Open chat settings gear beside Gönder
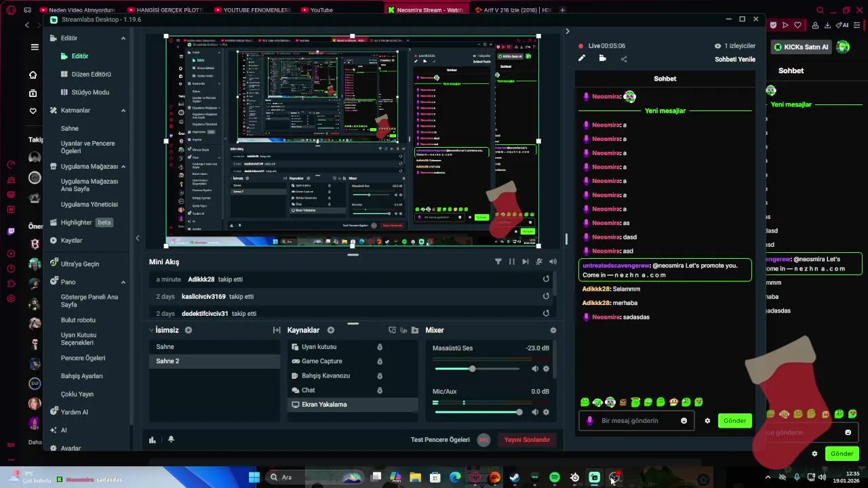Viewport: 868px width, 488px height. click(x=707, y=421)
